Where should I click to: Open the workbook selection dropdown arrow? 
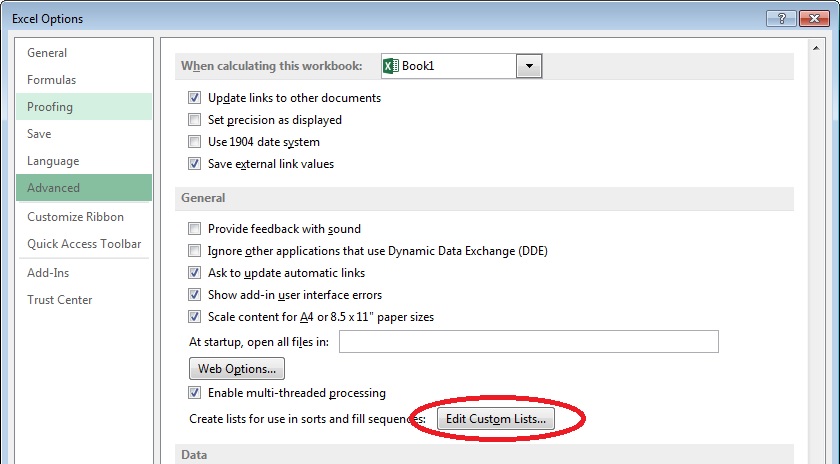[x=529, y=66]
